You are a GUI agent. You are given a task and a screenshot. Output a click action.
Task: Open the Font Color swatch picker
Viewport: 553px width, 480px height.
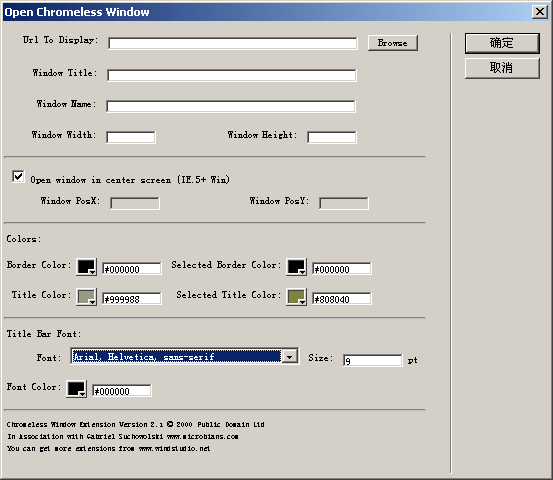77,389
